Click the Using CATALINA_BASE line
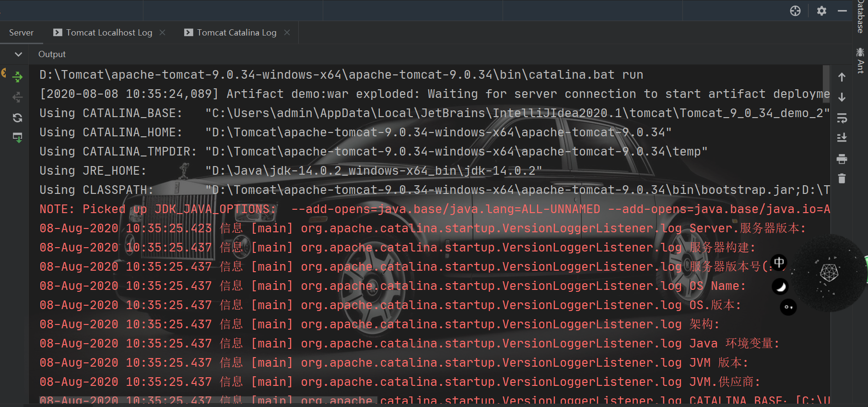The image size is (868, 407). click(x=434, y=113)
